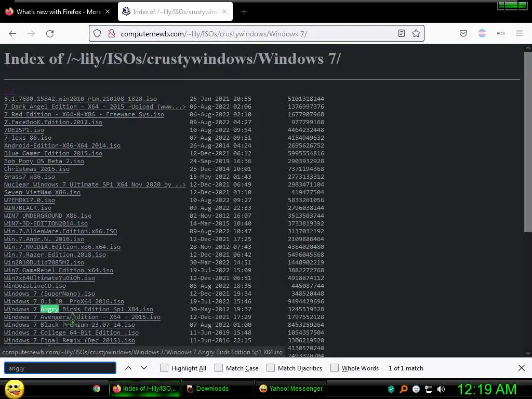Open 6.1.7680.15842.win2010 rtm iso link
The width and height of the screenshot is (532, 399).
coord(81,99)
